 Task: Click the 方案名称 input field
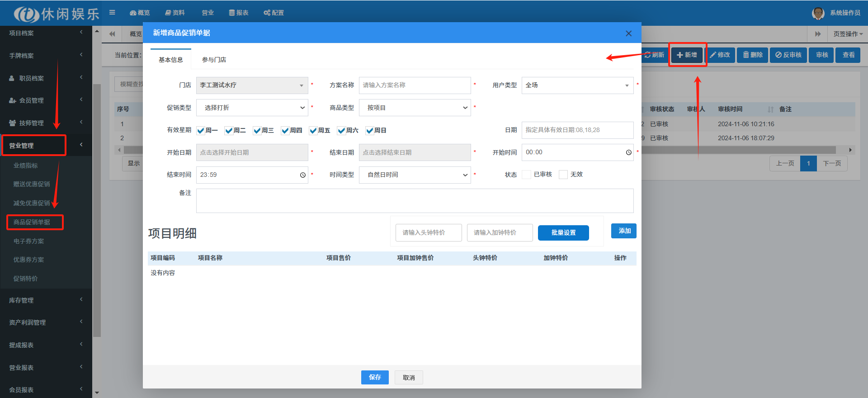pos(415,85)
